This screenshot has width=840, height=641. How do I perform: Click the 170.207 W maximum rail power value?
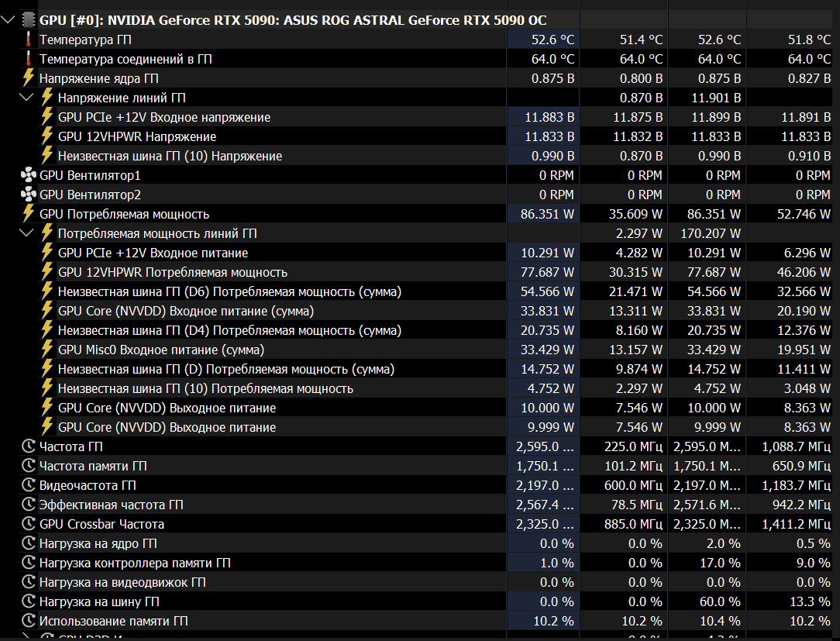point(711,233)
